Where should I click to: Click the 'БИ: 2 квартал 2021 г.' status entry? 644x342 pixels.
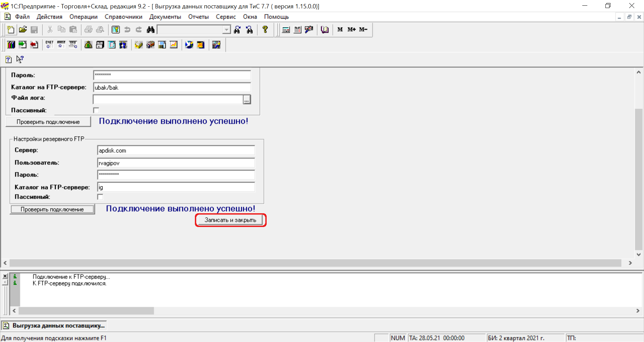click(x=516, y=338)
